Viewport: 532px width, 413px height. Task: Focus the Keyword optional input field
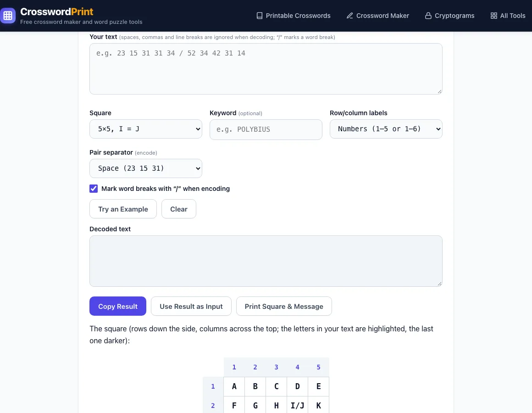(266, 129)
